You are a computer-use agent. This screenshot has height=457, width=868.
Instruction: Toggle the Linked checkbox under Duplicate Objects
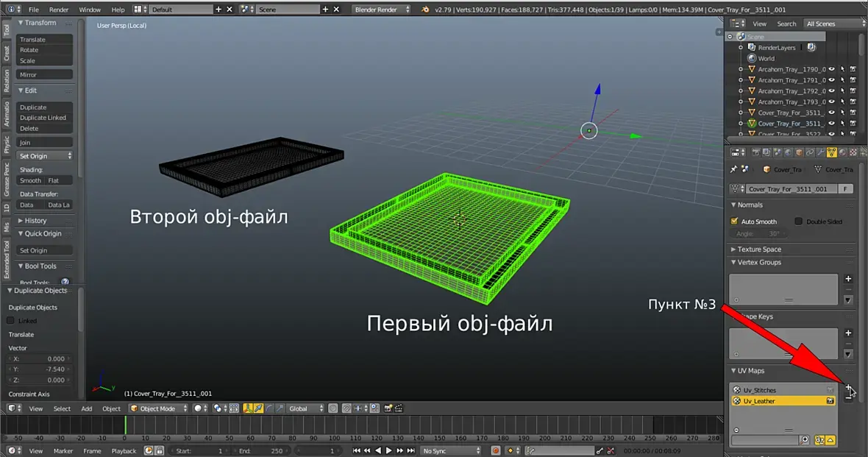pyautogui.click(x=10, y=320)
